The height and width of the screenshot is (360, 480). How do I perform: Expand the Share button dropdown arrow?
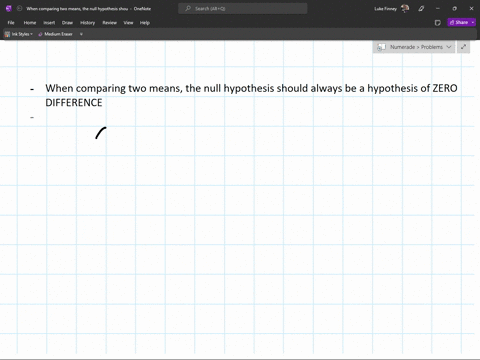[473, 22]
